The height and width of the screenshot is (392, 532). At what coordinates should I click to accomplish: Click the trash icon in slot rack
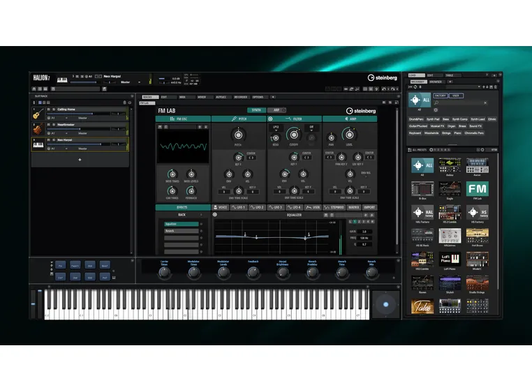(x=124, y=103)
